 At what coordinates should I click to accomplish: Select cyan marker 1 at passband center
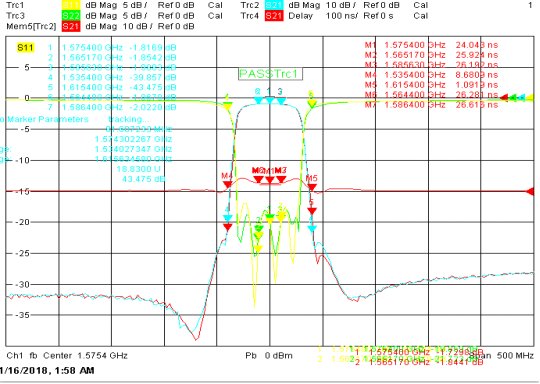[270, 100]
